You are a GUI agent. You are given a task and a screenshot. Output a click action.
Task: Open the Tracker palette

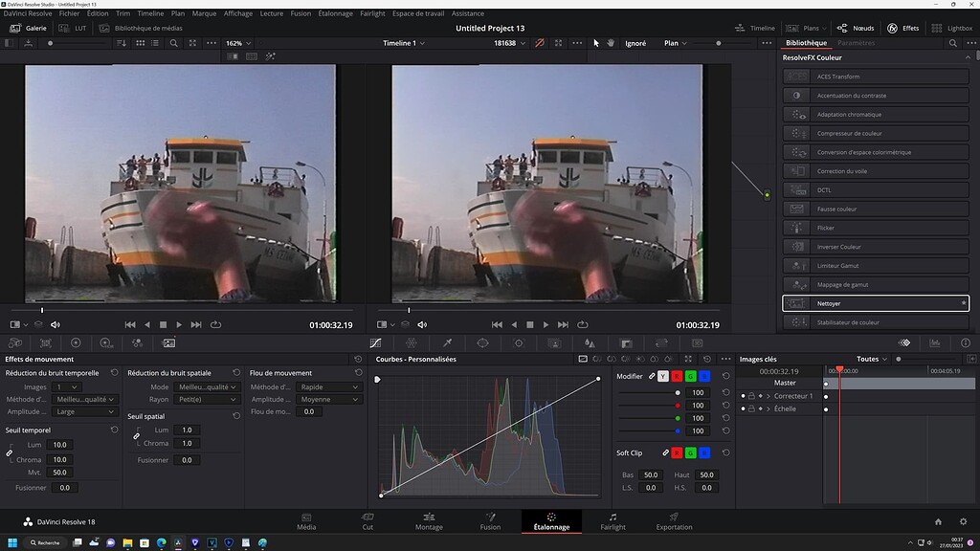click(x=519, y=342)
